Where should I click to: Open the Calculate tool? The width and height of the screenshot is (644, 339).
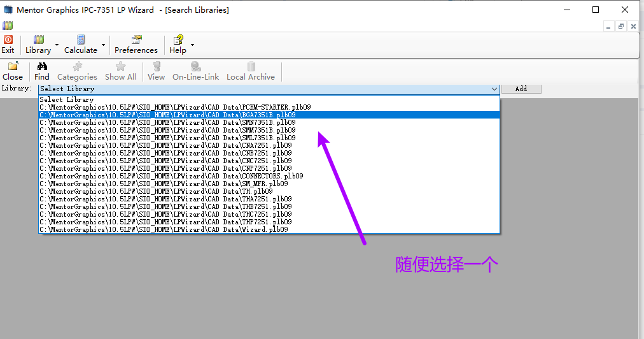coord(80,45)
